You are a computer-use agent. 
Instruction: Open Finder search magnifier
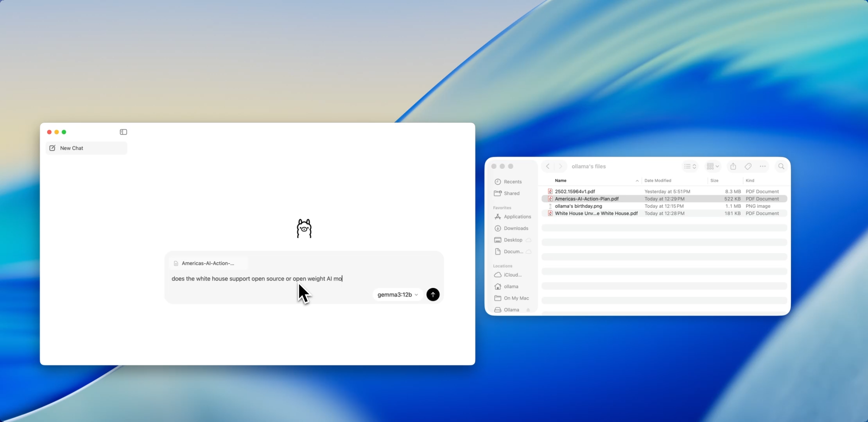pyautogui.click(x=781, y=166)
